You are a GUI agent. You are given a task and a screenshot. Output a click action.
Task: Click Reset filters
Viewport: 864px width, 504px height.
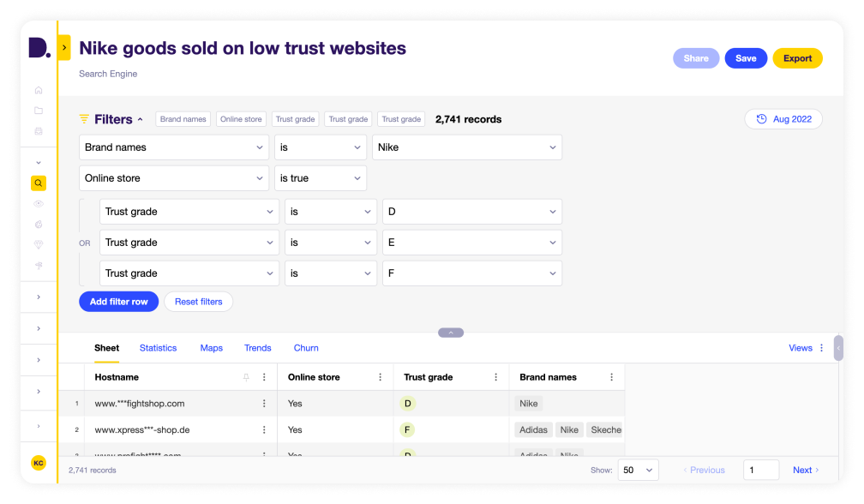pyautogui.click(x=198, y=302)
